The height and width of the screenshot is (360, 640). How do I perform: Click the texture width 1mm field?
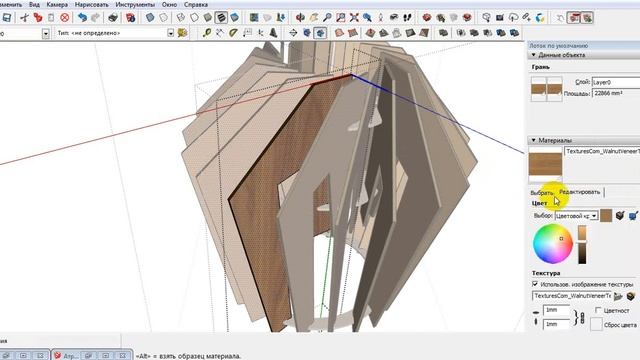[556, 310]
